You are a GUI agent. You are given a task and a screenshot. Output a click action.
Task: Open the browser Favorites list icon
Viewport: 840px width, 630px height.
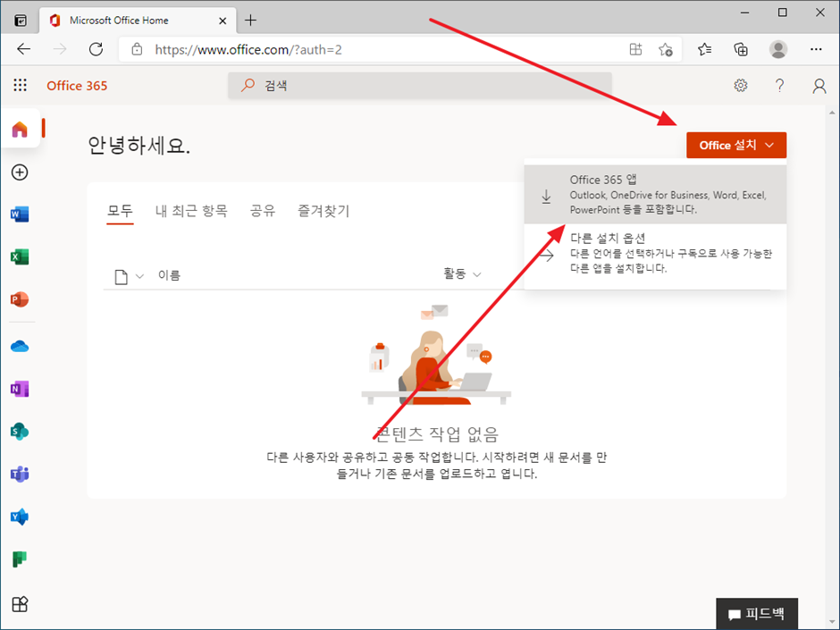704,49
